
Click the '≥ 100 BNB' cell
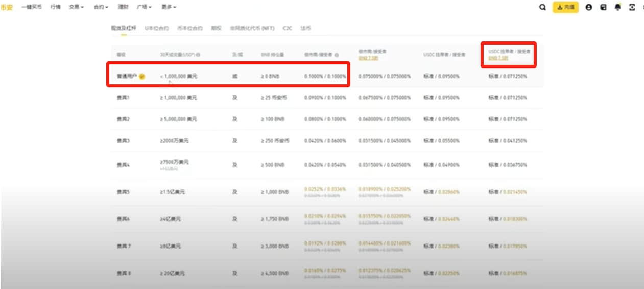[x=273, y=119]
